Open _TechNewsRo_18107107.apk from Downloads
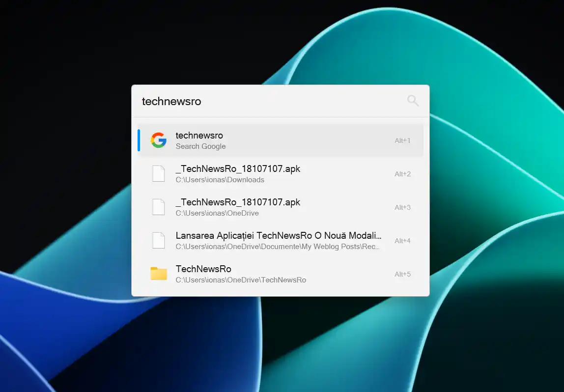This screenshot has width=564, height=392. 238,168
